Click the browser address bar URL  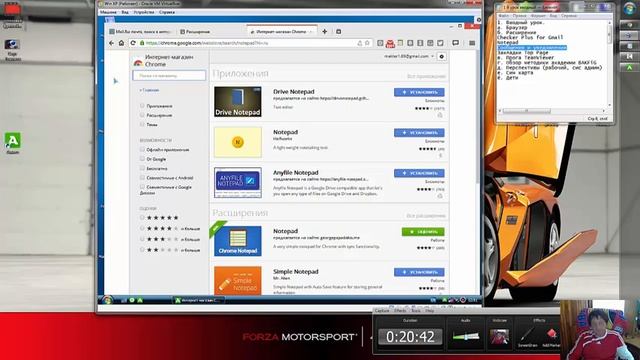[207, 43]
